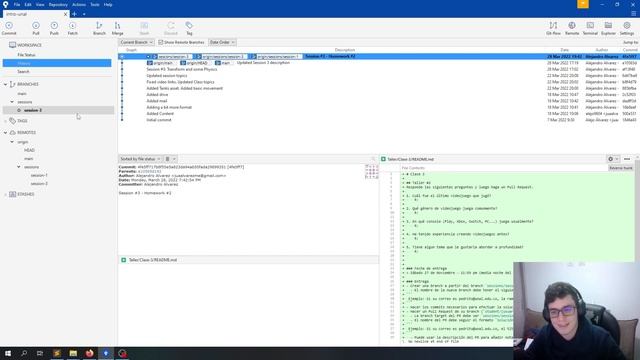Click the Reverse hunk button

coord(621,168)
